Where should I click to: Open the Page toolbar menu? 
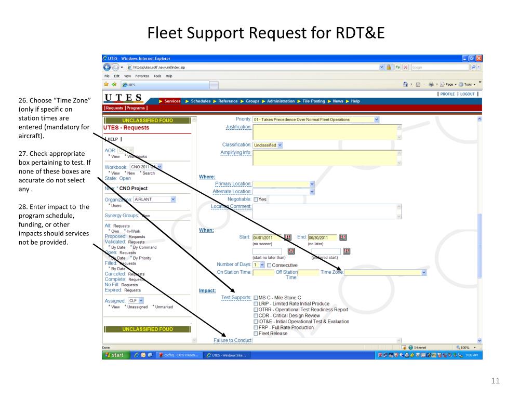[448, 84]
